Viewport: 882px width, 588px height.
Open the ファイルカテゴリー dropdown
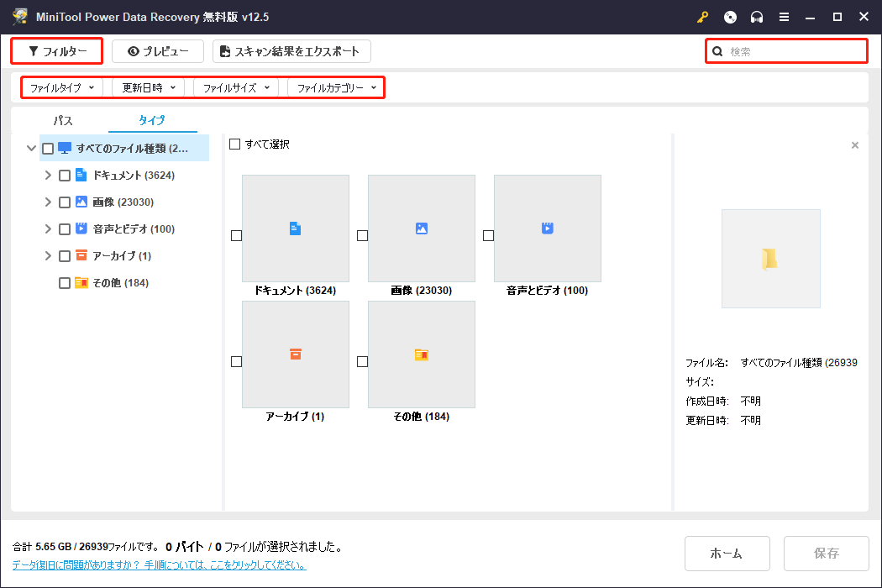(x=336, y=87)
